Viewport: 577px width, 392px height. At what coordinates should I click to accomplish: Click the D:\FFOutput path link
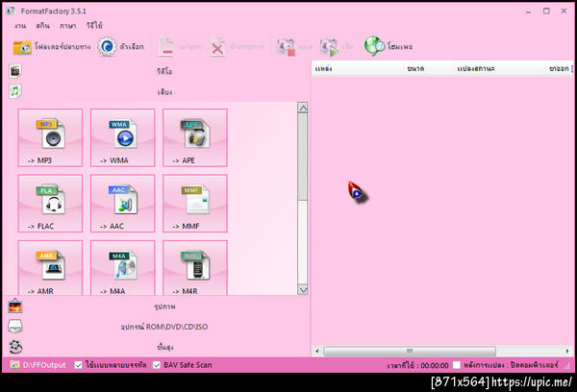tap(44, 365)
